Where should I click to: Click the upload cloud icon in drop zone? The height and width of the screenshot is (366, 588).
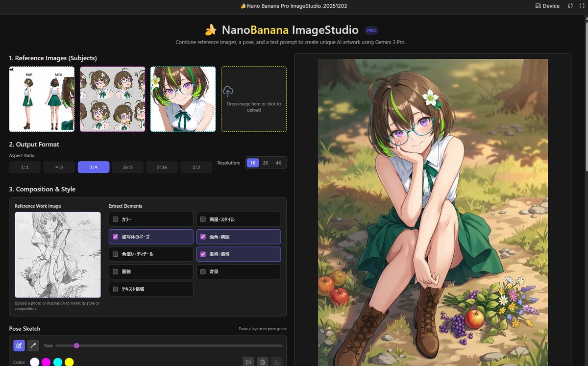point(228,91)
